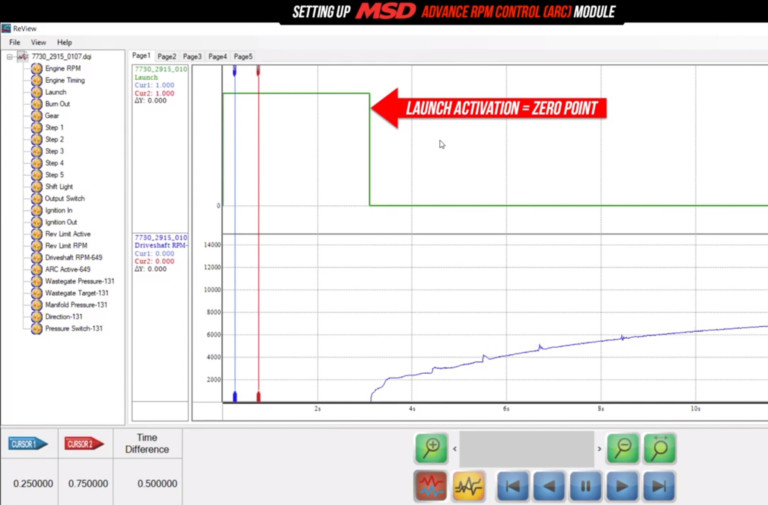Image resolution: width=768 pixels, height=505 pixels.
Task: Click the Output Switch channel icon
Action: coord(37,198)
